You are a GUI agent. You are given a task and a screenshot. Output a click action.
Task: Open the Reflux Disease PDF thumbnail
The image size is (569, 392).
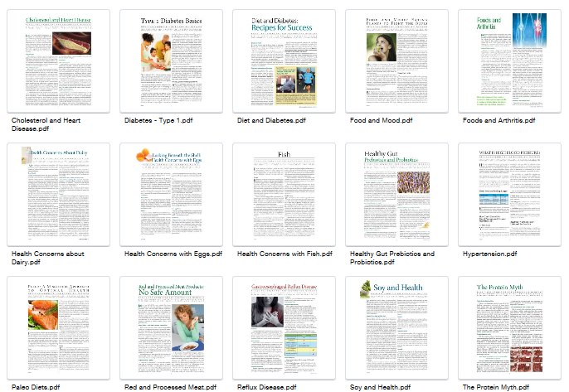(x=284, y=328)
